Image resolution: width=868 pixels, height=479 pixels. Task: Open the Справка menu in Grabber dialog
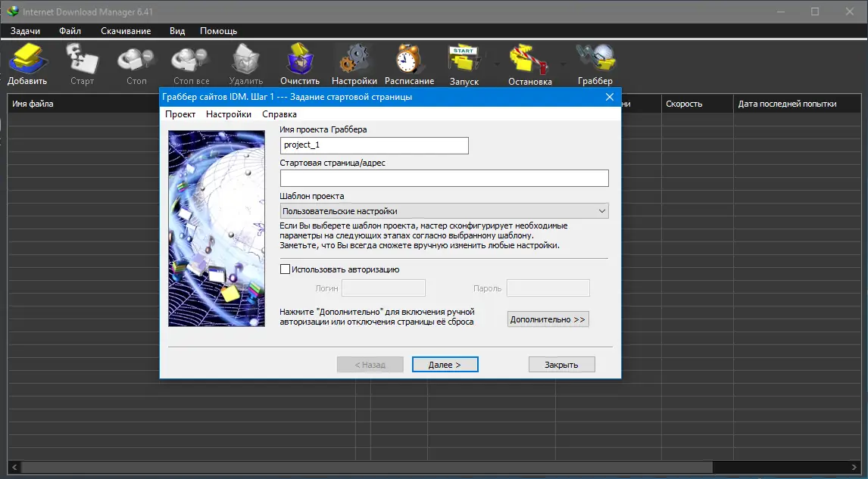coord(279,114)
